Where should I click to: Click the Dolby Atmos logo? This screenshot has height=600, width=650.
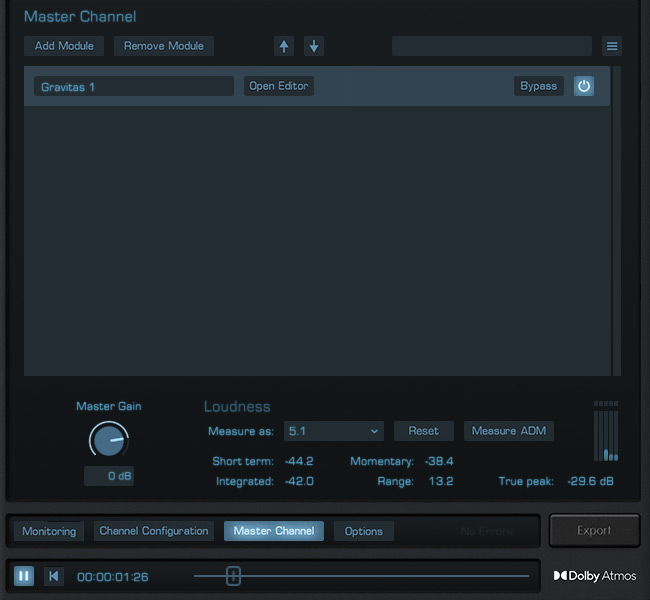[595, 576]
